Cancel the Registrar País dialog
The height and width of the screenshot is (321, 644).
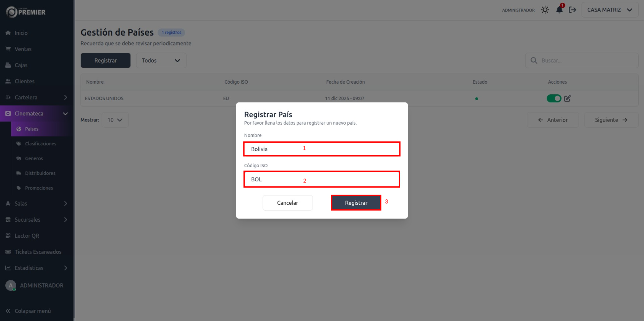pyautogui.click(x=287, y=203)
